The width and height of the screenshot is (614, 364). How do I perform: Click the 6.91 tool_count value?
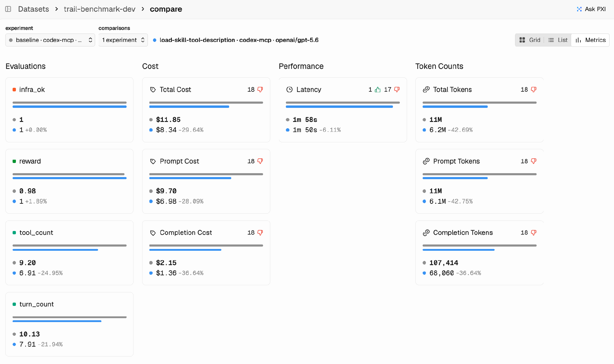click(27, 273)
